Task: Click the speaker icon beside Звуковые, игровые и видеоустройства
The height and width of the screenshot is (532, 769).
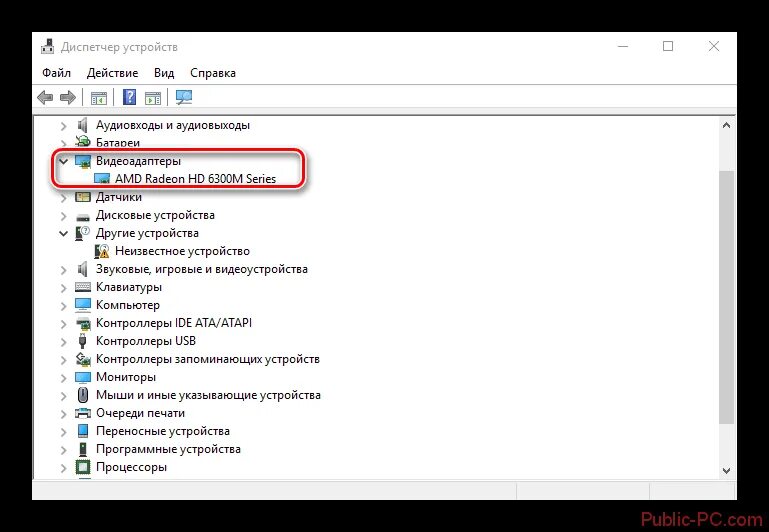Action: point(82,269)
